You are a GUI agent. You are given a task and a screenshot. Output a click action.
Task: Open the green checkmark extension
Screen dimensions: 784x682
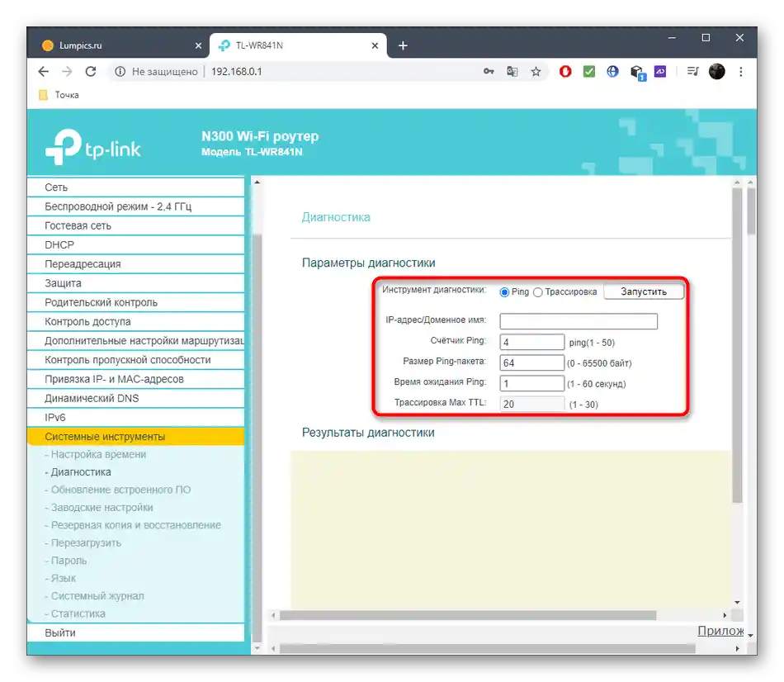[x=589, y=72]
